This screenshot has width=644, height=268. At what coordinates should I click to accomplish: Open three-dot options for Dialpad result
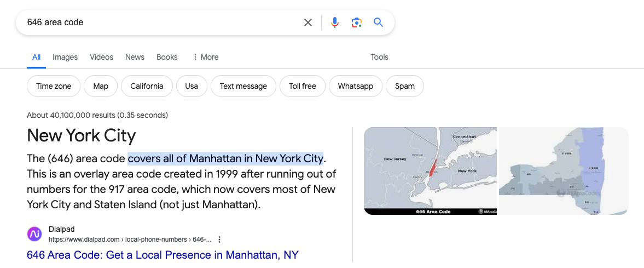pos(219,240)
